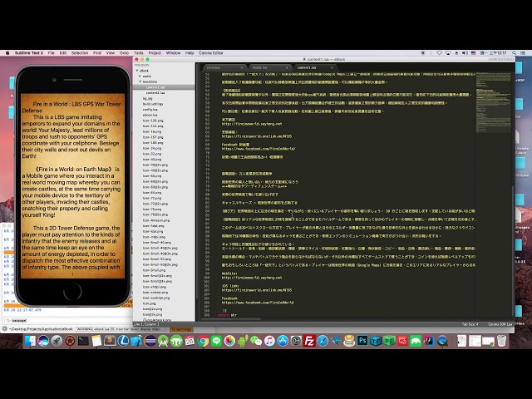
Task: Click the Line 1, Column 1 status text
Action: 146,324
